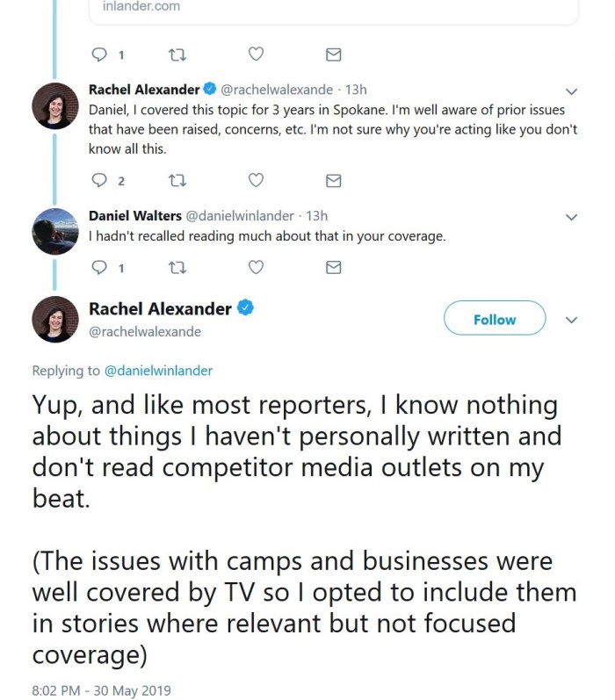Open the 8:02 PM - 30 May 2019 timestamp
This screenshot has width=615, height=700.
coord(101,690)
